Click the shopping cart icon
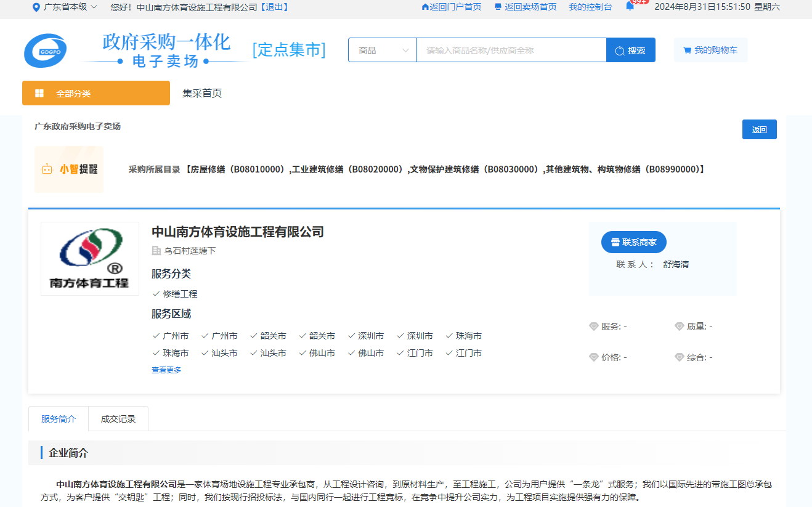Image resolution: width=812 pixels, height=507 pixels. [687, 51]
